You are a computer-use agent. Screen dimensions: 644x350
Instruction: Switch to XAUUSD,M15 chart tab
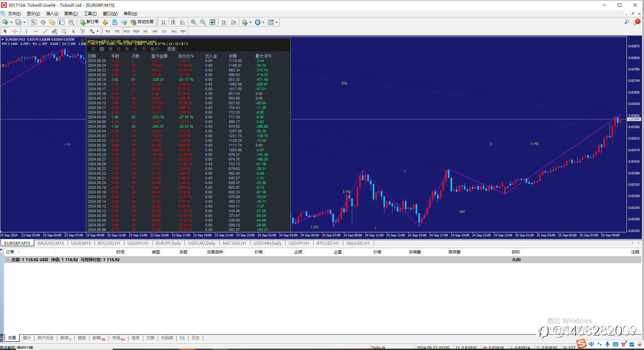click(51, 243)
